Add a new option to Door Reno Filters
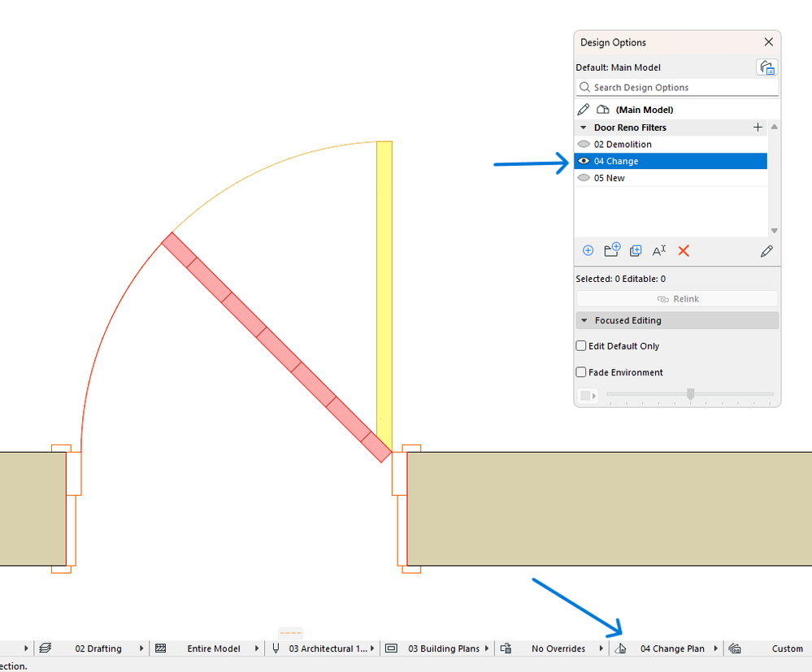The height and width of the screenshot is (672, 812). pos(758,128)
